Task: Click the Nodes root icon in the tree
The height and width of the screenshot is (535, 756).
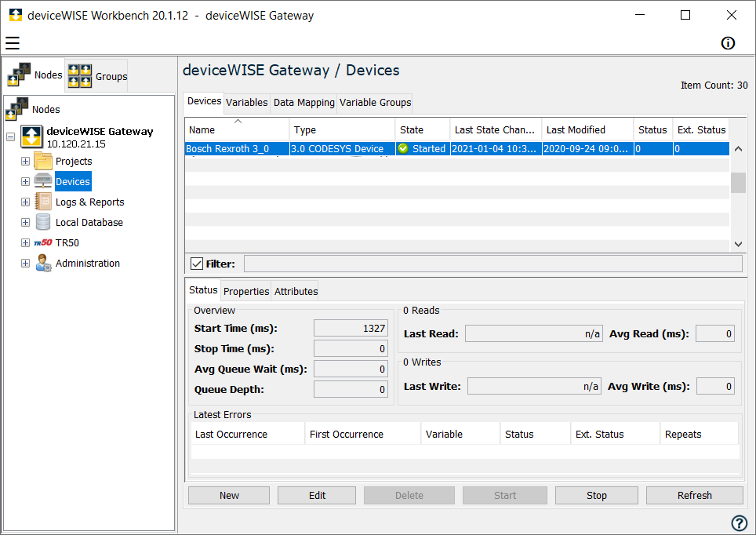Action: click(x=17, y=109)
